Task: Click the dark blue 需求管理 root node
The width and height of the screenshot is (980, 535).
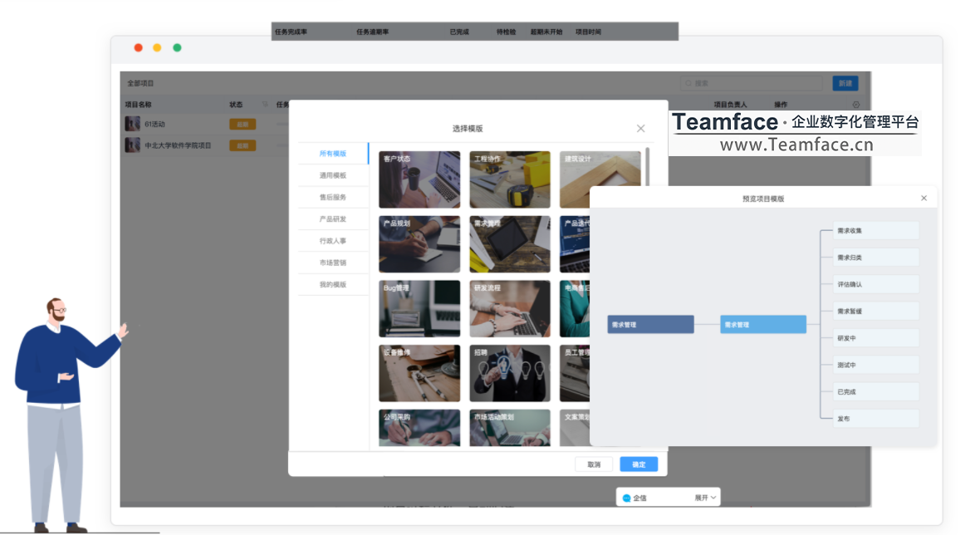Action: (650, 324)
